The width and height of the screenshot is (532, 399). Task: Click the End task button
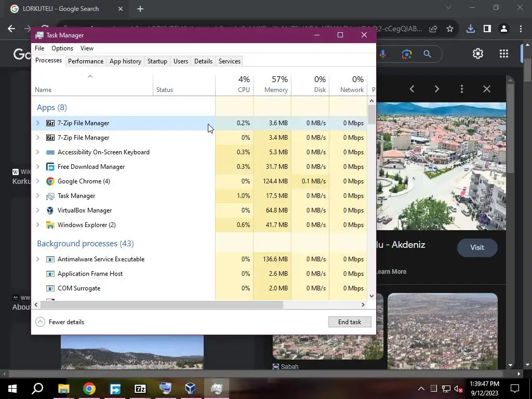(350, 322)
